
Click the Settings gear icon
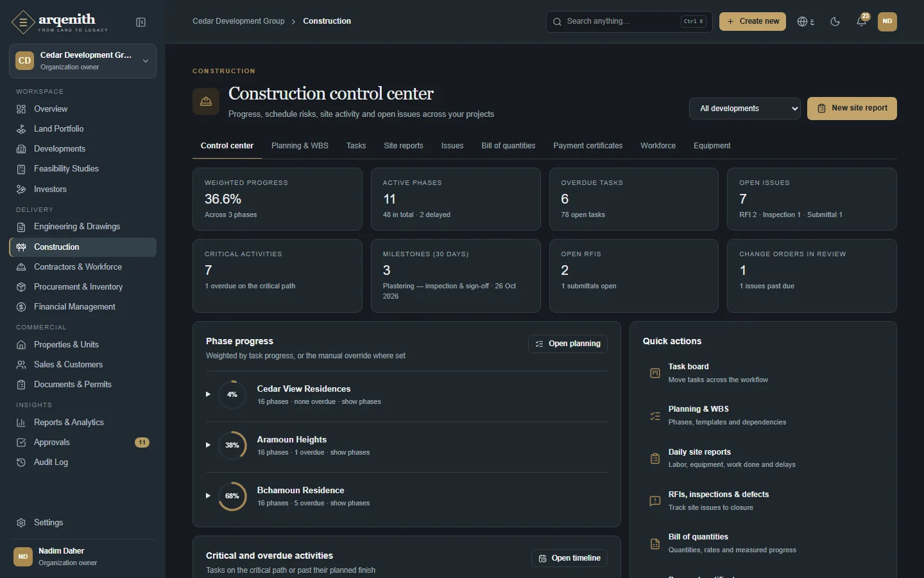[21, 523]
